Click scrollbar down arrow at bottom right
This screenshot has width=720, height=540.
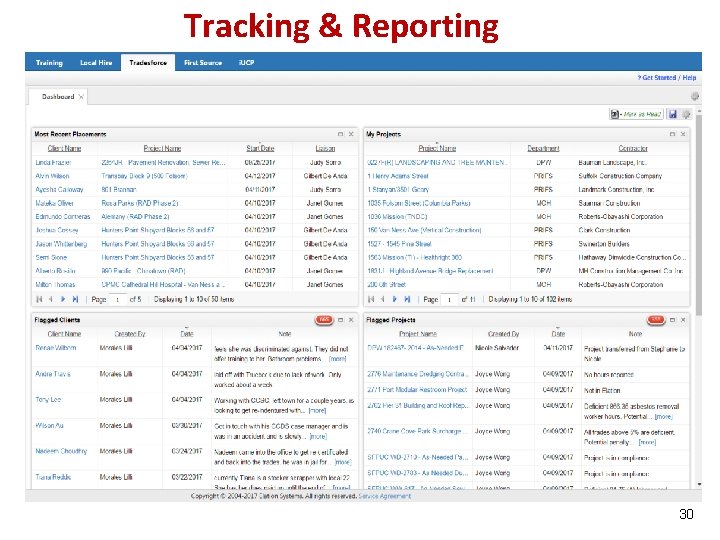699,484
